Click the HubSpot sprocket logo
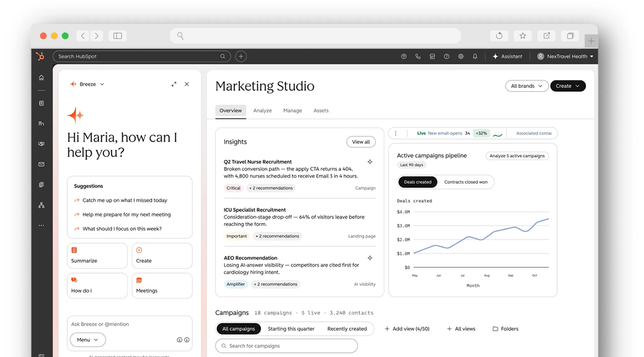Image resolution: width=644 pixels, height=357 pixels. pos(40,56)
